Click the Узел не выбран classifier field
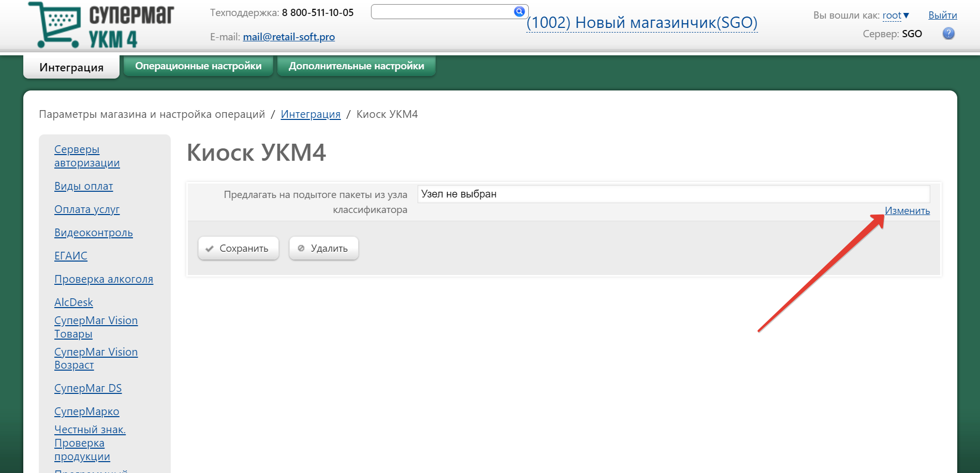 (x=674, y=194)
